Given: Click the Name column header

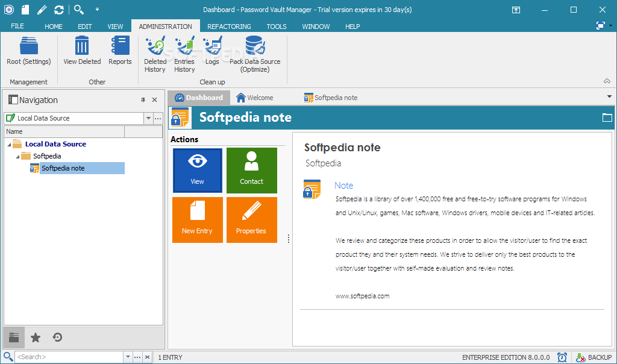Looking at the screenshot, I should point(64,131).
